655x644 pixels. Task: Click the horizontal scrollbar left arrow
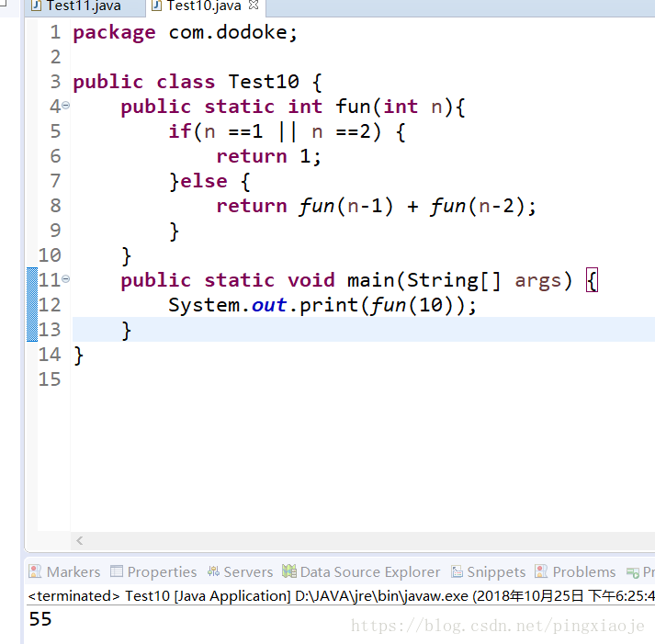point(80,541)
